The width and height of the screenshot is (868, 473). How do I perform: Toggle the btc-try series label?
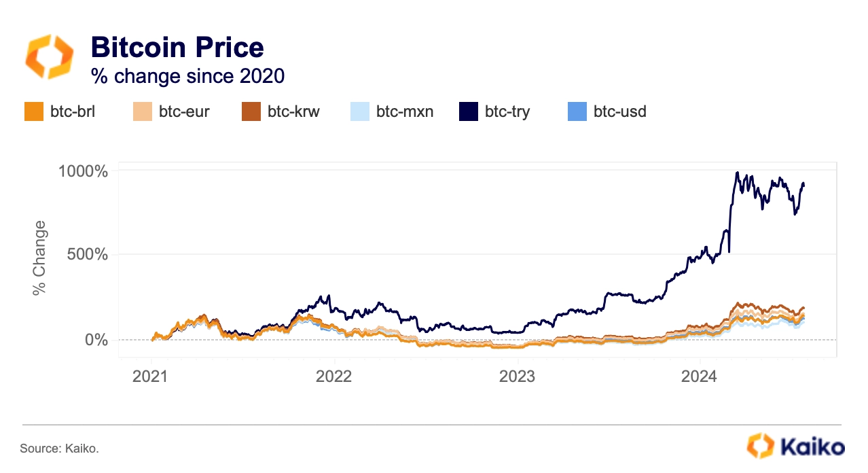pos(507,112)
